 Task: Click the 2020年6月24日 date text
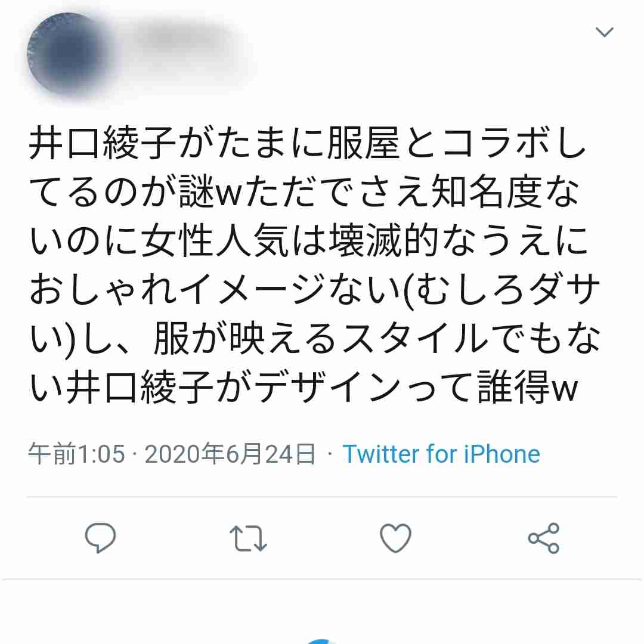click(x=230, y=454)
